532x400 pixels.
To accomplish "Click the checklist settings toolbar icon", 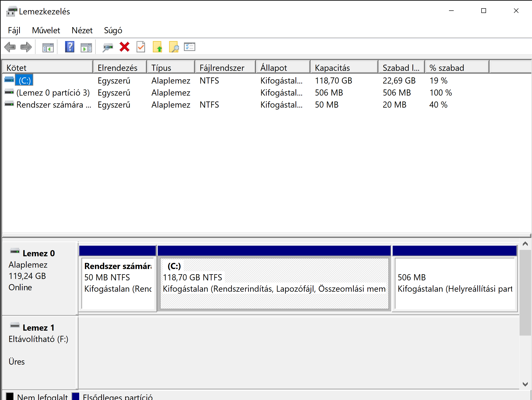I will pos(190,47).
